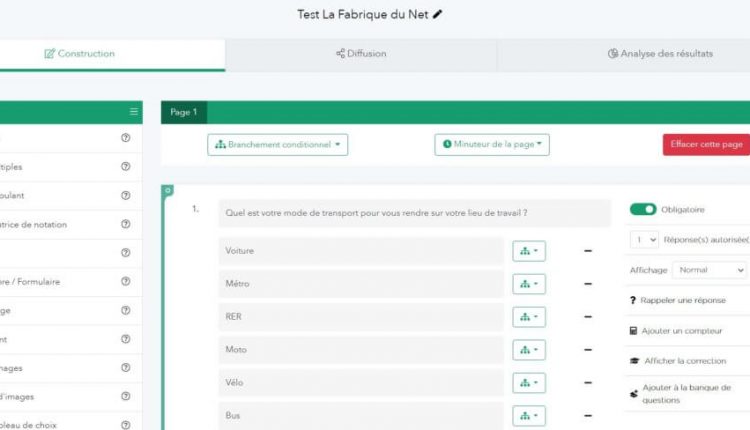Viewport: 750px width, 430px height.
Task: Remove the Vélo answer with minus icon
Action: (x=588, y=383)
